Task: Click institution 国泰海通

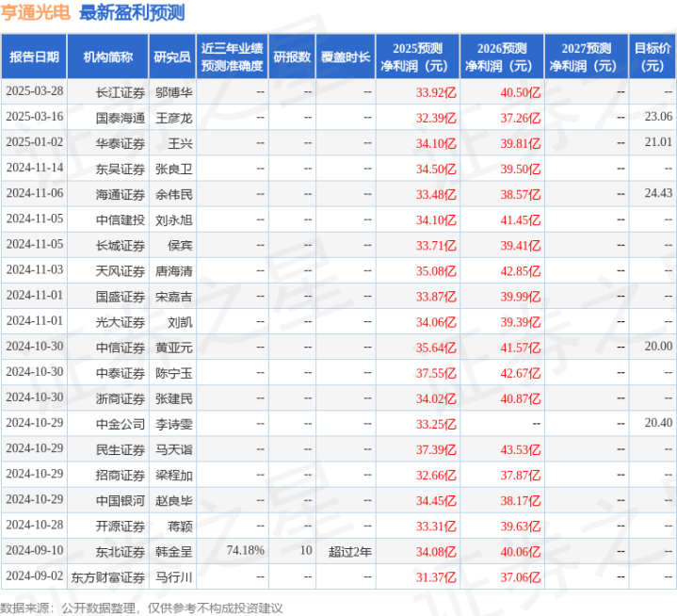Action: (120, 118)
